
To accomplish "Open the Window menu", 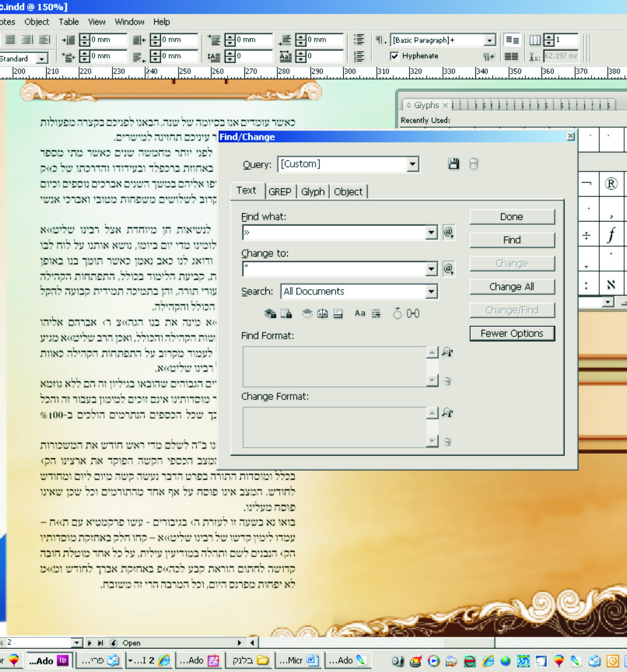I will pos(129,22).
